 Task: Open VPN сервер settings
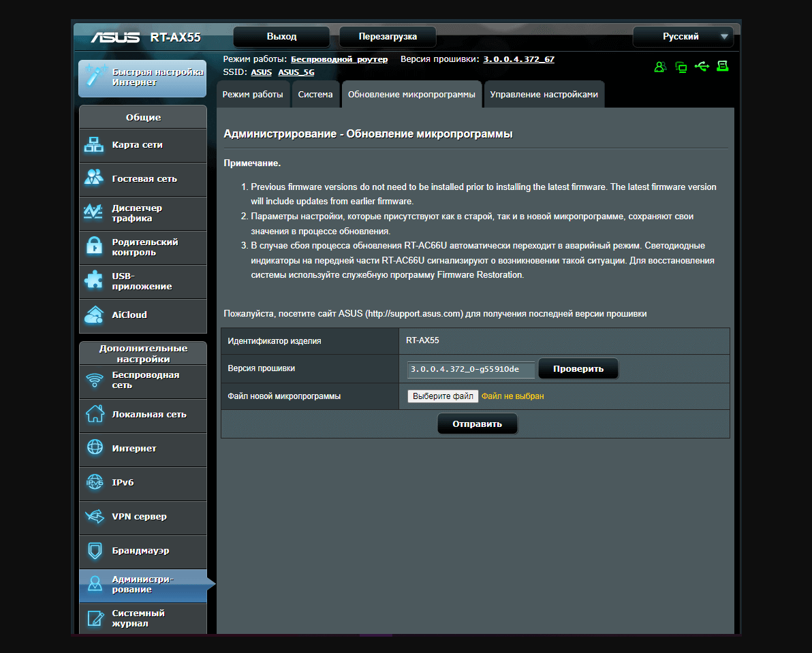click(x=143, y=517)
